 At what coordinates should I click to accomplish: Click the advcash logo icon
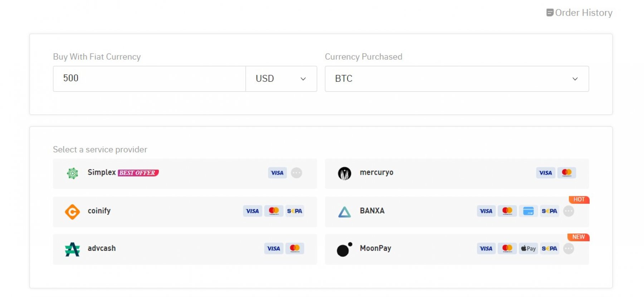(72, 249)
